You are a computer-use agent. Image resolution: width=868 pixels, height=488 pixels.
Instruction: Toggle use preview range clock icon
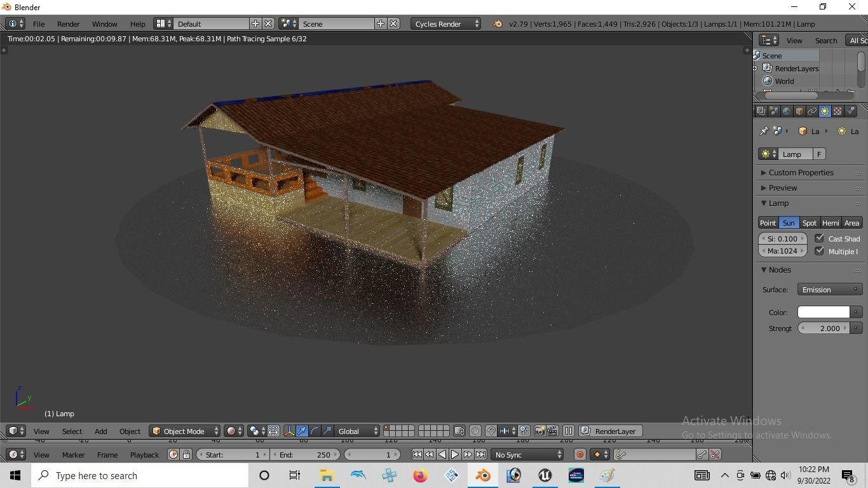coord(173,454)
